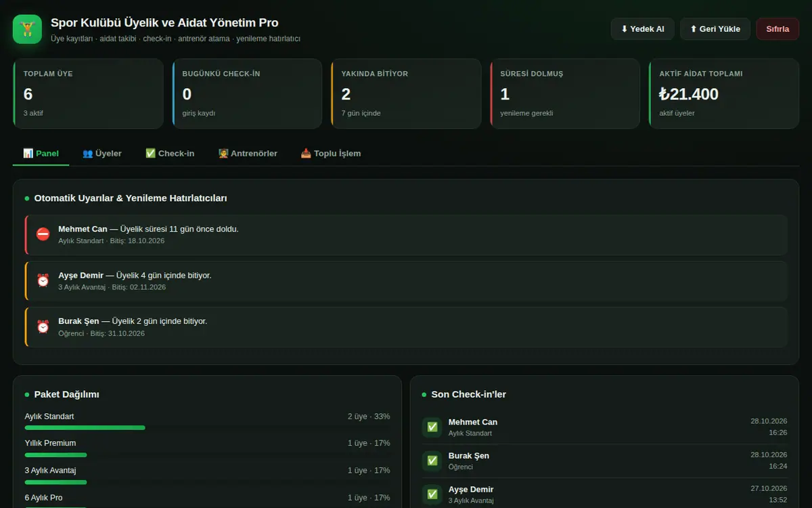Click the '2 üye · 33%' package value
Screen dimensions: 812x508
369,417
